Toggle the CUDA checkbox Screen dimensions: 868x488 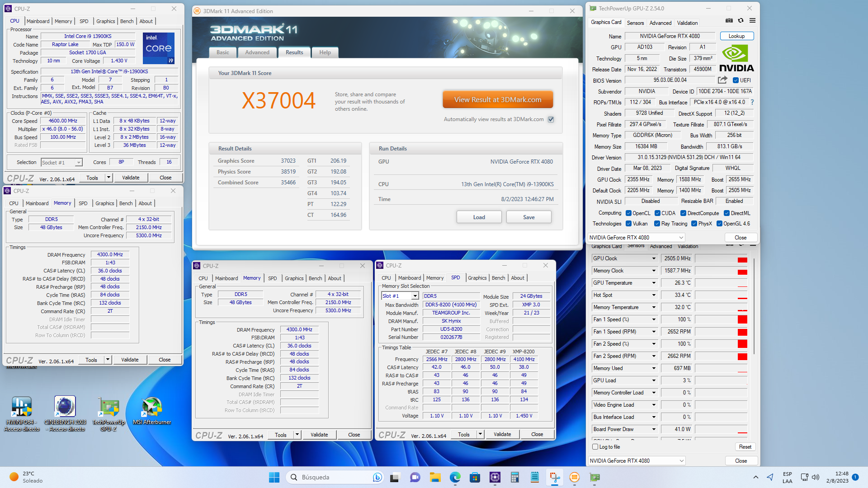(x=657, y=213)
